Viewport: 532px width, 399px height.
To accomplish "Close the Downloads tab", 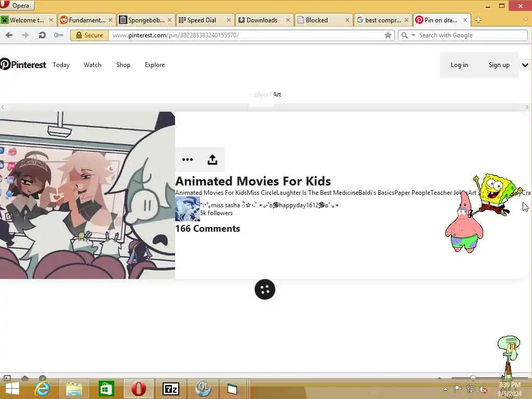I will 288,20.
